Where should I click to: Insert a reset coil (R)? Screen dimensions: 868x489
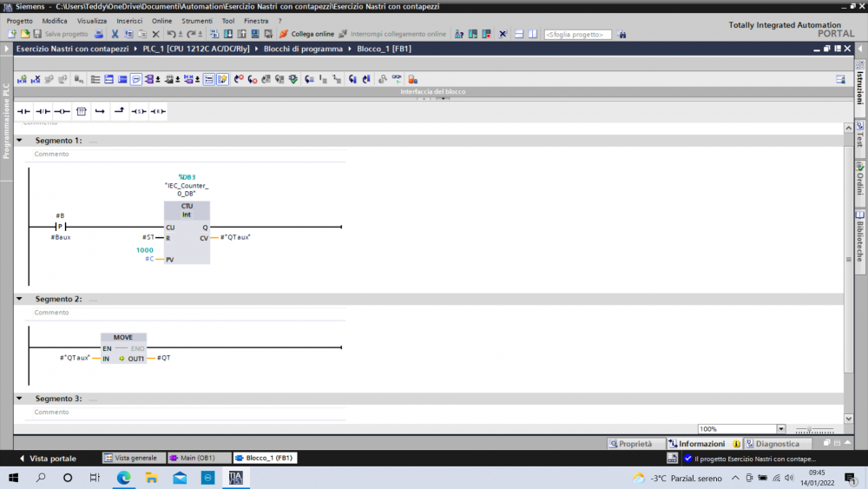[158, 111]
